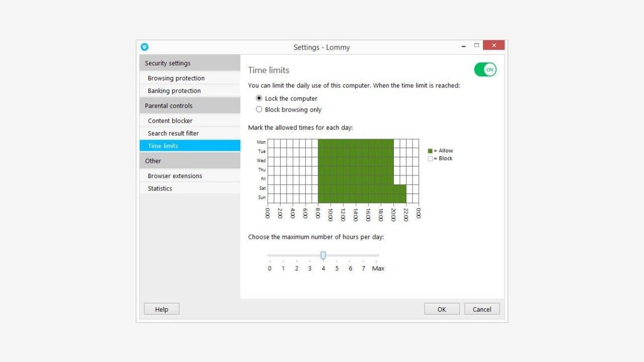Image resolution: width=644 pixels, height=362 pixels.
Task: View the Statistics page
Action: point(159,188)
